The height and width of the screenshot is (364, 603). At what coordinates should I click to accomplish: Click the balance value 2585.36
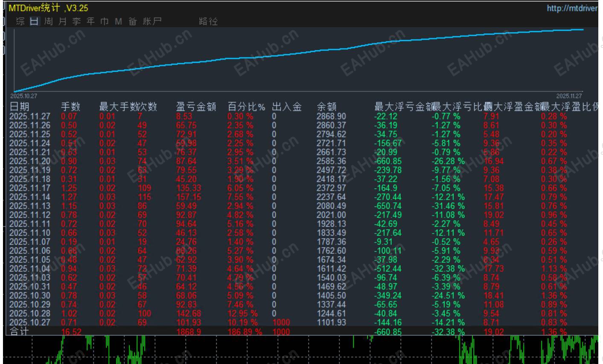(x=331, y=161)
